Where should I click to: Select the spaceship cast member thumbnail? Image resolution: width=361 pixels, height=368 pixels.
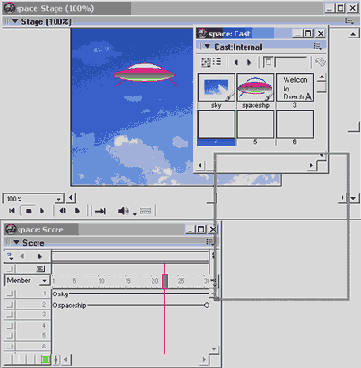[x=255, y=88]
